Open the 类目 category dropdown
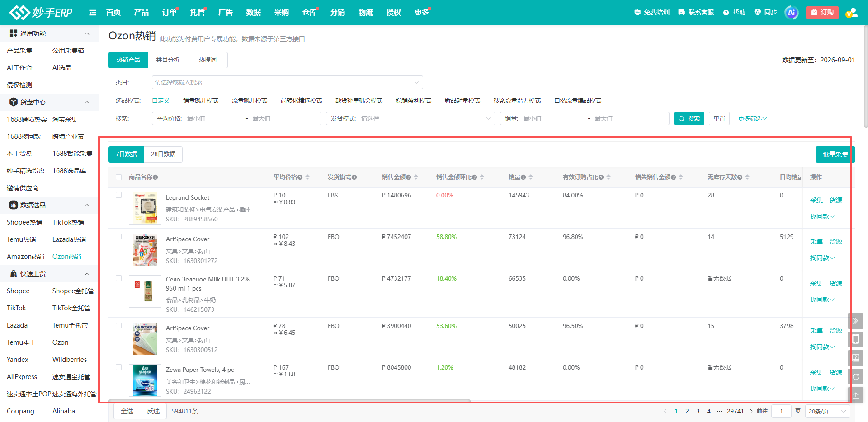 [288, 82]
